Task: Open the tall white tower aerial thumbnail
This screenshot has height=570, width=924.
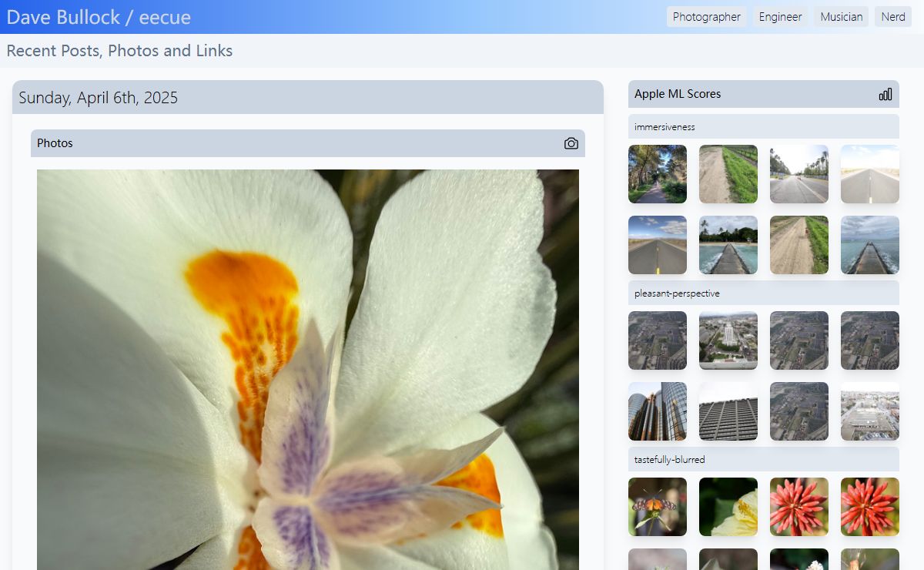Action: tap(728, 340)
